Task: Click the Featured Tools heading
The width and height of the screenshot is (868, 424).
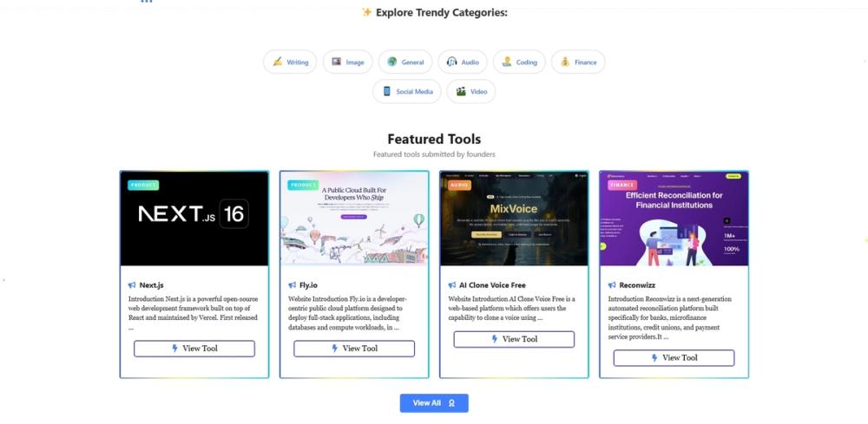Action: click(434, 139)
